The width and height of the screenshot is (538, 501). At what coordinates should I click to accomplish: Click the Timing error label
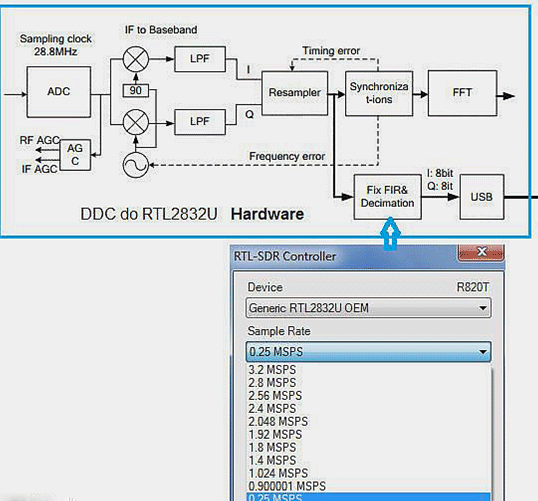[331, 51]
